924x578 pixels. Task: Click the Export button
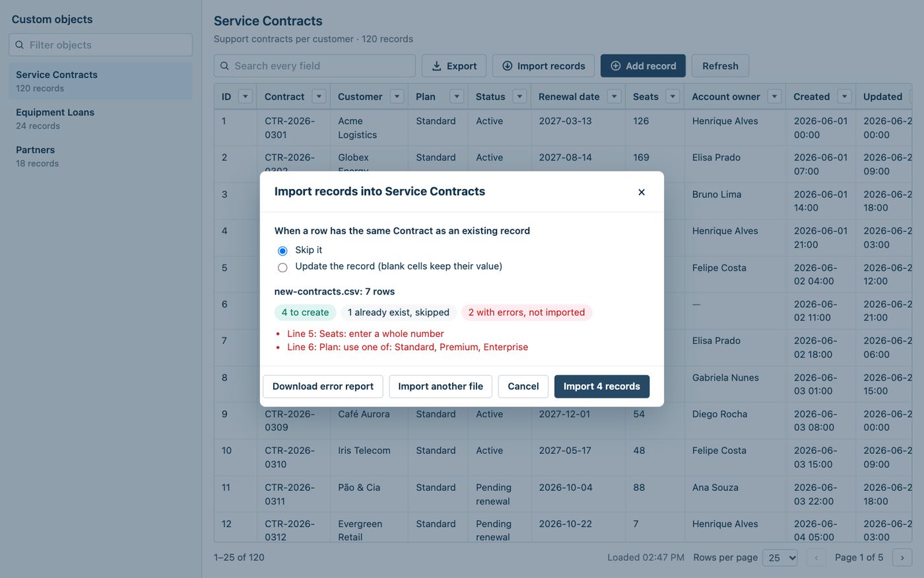click(454, 66)
